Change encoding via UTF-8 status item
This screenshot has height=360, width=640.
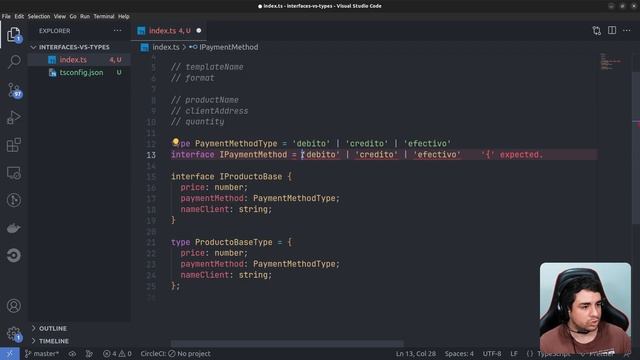[492, 353]
